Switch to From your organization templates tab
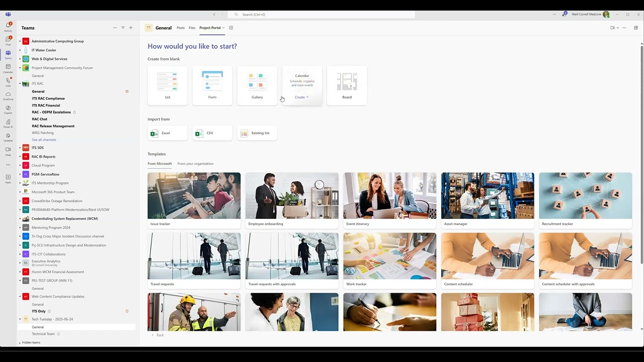The width and height of the screenshot is (644, 362). 195,163
